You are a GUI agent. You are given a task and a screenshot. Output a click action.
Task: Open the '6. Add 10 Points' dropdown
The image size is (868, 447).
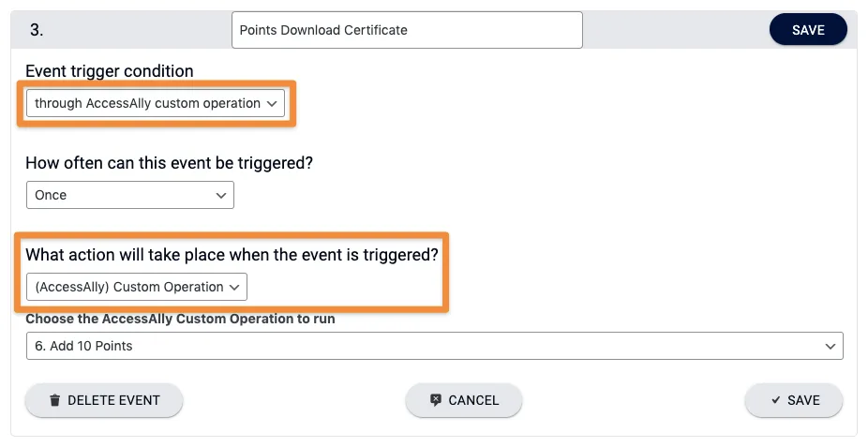pos(434,346)
